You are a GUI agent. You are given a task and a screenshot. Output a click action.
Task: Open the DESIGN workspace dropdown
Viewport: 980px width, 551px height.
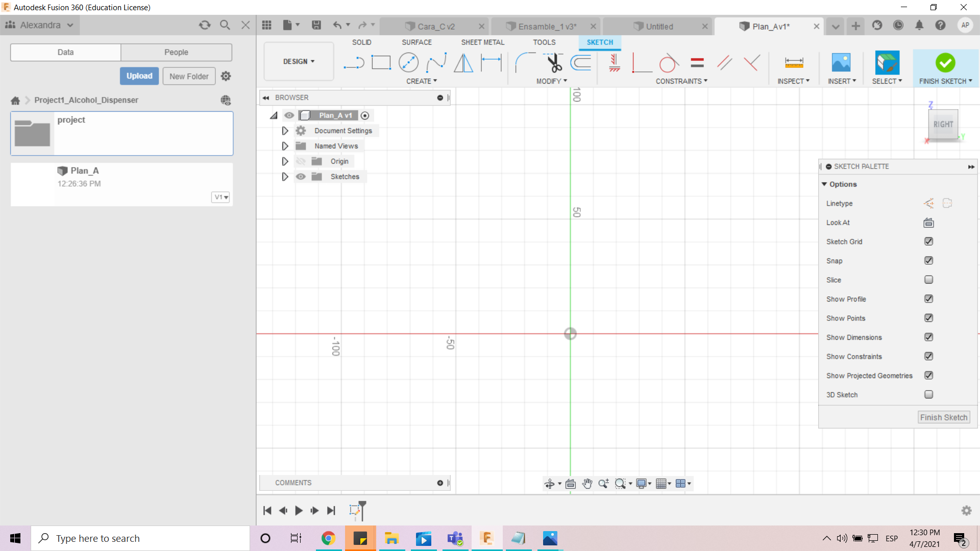click(x=299, y=61)
